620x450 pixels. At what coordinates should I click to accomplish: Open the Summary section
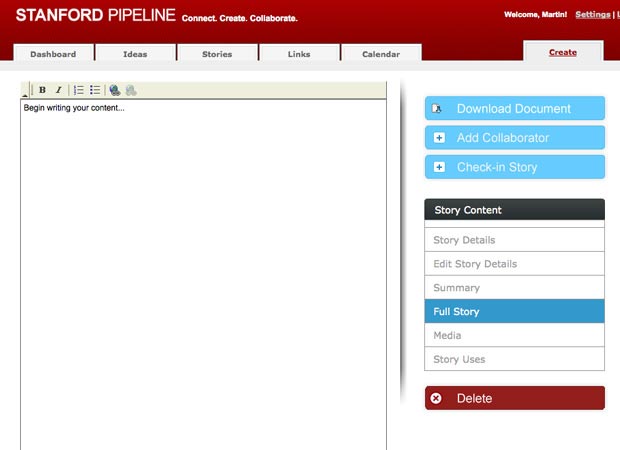pos(514,287)
